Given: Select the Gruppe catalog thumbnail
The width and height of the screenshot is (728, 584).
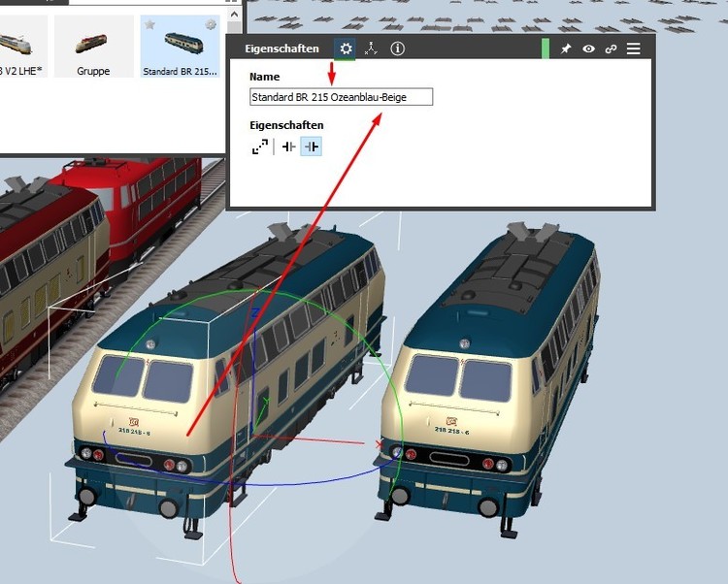Looking at the screenshot, I should point(93,47).
